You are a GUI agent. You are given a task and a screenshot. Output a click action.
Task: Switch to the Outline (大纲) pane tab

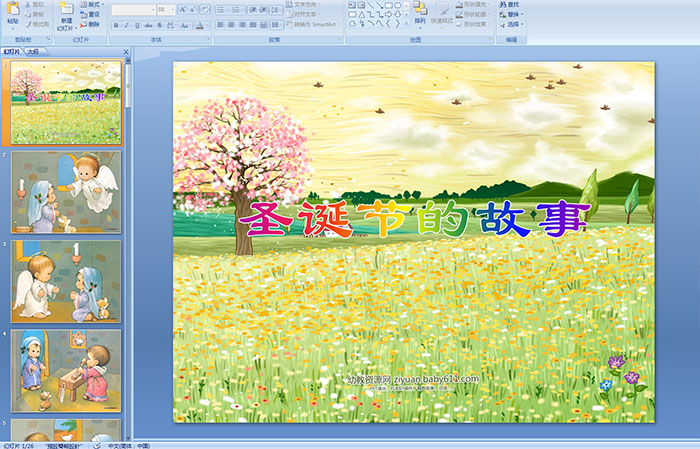[x=33, y=52]
